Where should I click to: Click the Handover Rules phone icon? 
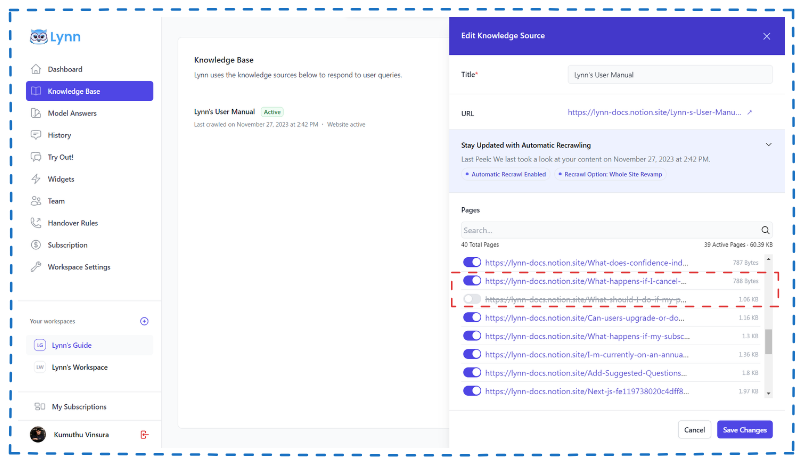[37, 223]
